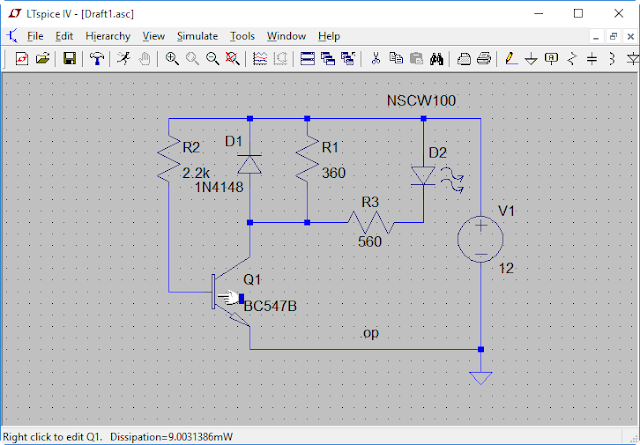The width and height of the screenshot is (640, 445).
Task: Select the Copy tool in toolbar
Action: tap(396, 59)
